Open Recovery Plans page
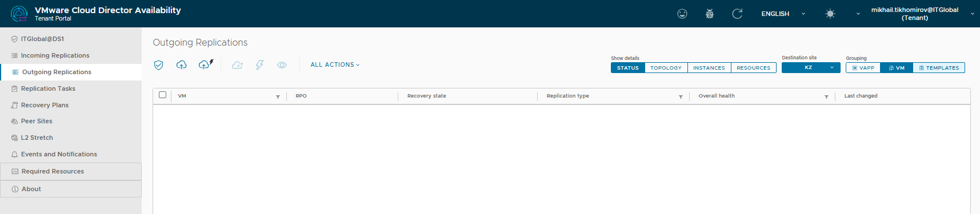This screenshot has height=214, width=980. pos(71,105)
